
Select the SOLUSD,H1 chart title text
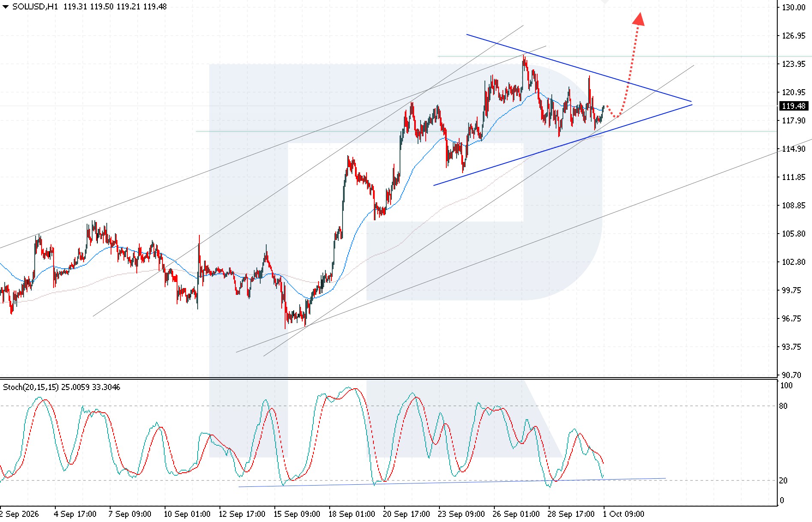35,6
